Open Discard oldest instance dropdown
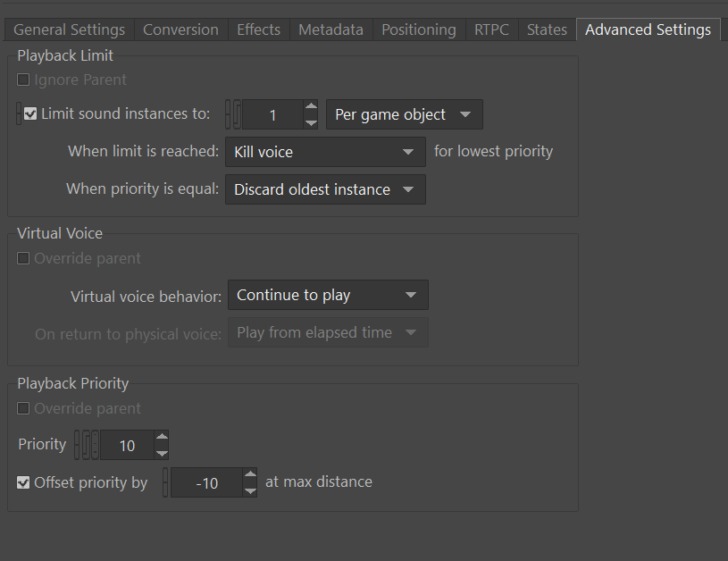The image size is (728, 561). 325,189
